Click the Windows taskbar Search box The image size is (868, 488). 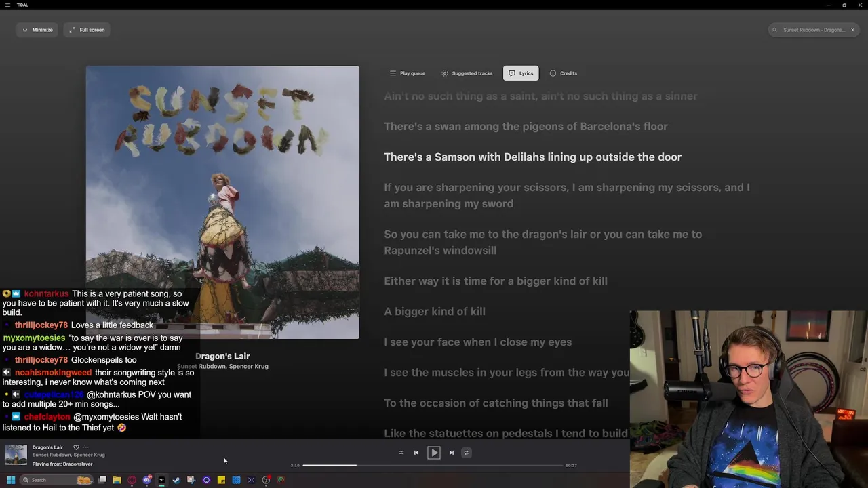point(57,480)
